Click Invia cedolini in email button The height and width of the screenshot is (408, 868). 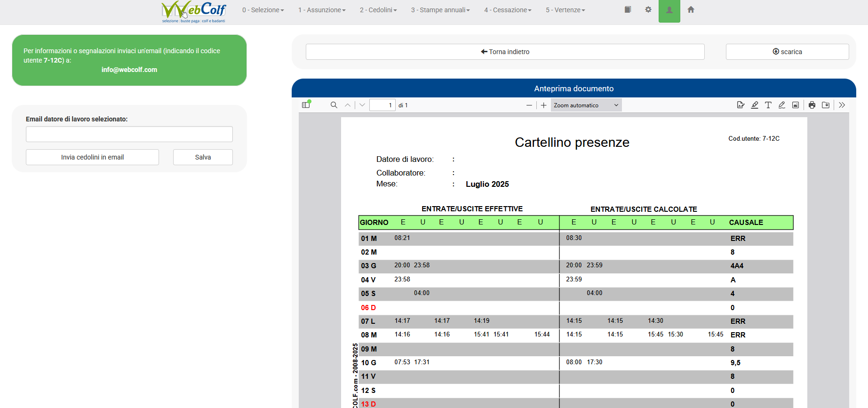92,157
